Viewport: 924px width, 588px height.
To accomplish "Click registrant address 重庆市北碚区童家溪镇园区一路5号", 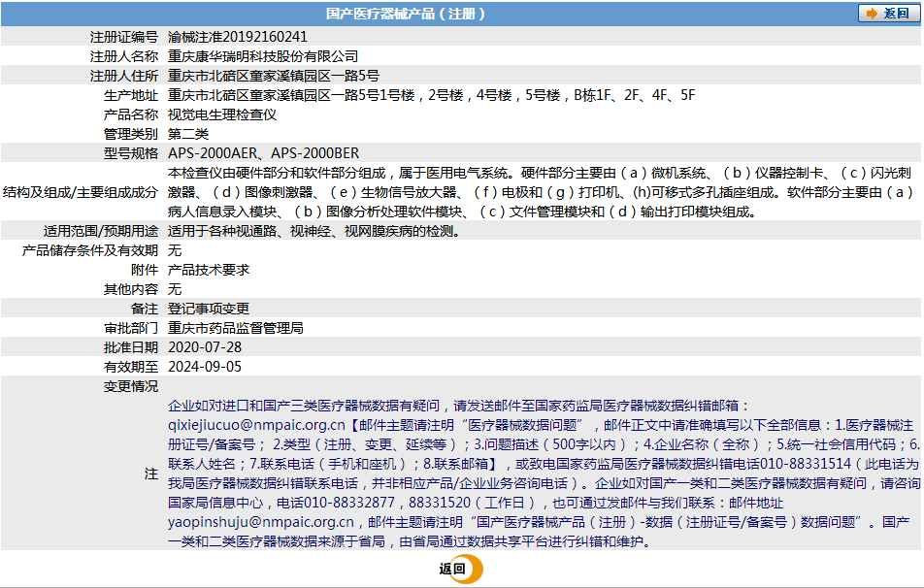I will click(x=274, y=76).
